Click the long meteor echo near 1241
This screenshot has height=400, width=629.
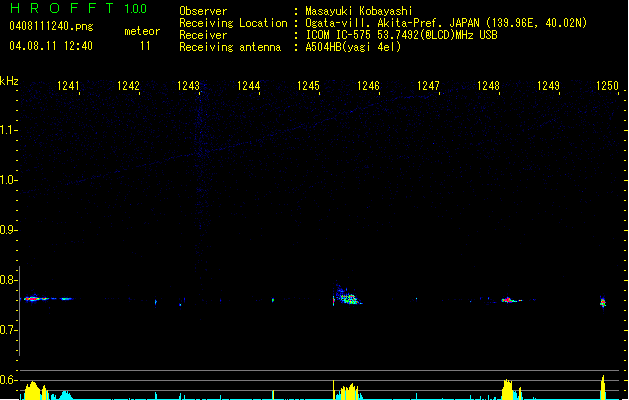[x=47, y=298]
